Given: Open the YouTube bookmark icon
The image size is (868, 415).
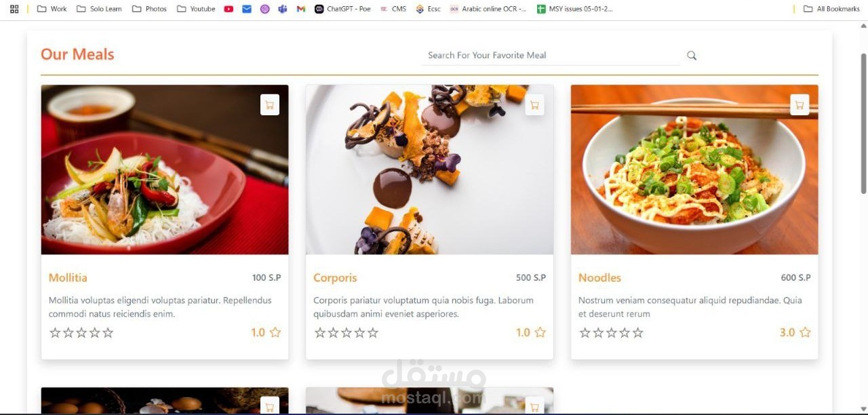Looking at the screenshot, I should (229, 9).
